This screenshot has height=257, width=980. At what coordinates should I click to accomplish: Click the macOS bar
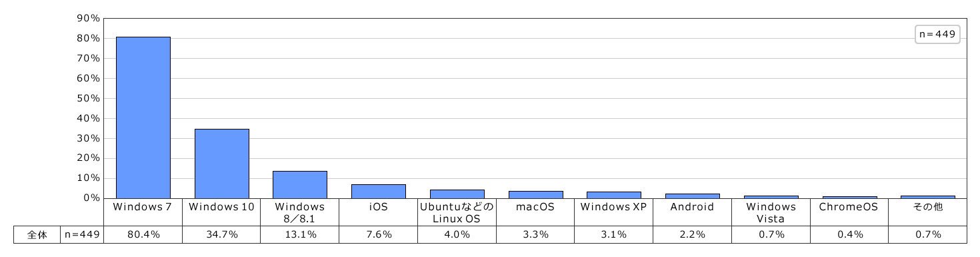click(536, 195)
